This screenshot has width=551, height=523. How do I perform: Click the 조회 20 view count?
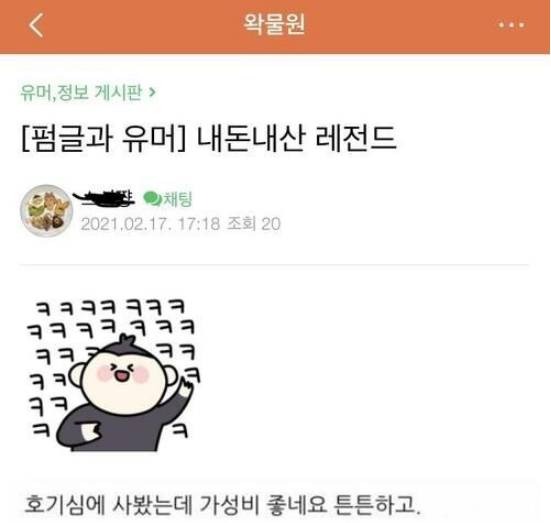coord(254,224)
